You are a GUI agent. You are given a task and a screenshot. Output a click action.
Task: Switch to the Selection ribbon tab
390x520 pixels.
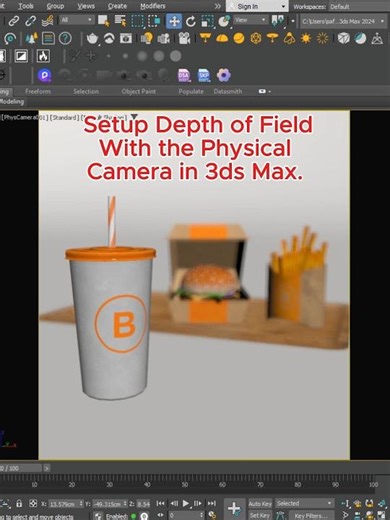[86, 91]
